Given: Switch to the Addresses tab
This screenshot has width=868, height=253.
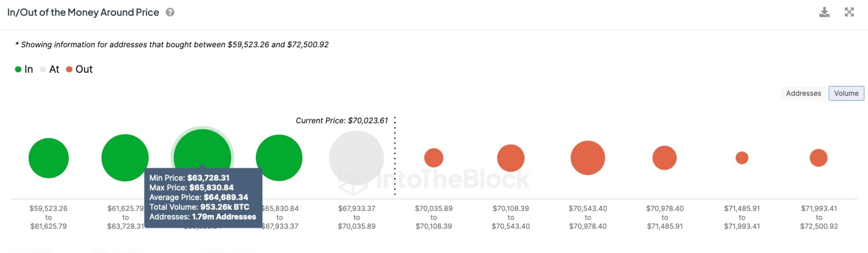Looking at the screenshot, I should pyautogui.click(x=803, y=93).
